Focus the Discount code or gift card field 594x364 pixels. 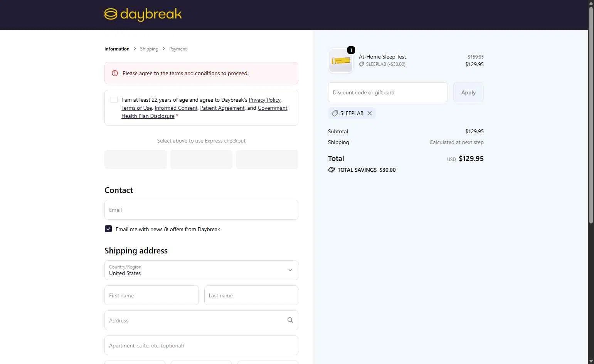pyautogui.click(x=388, y=92)
